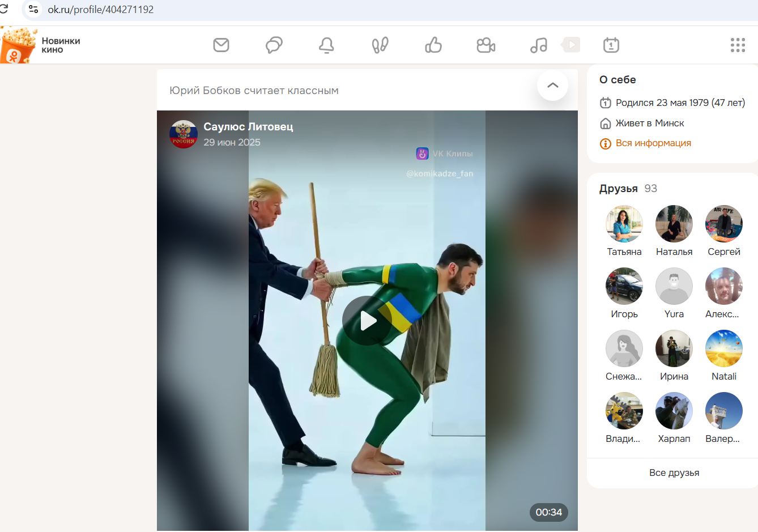
Task: Click the name Yura under the avatar
Action: pyautogui.click(x=674, y=314)
